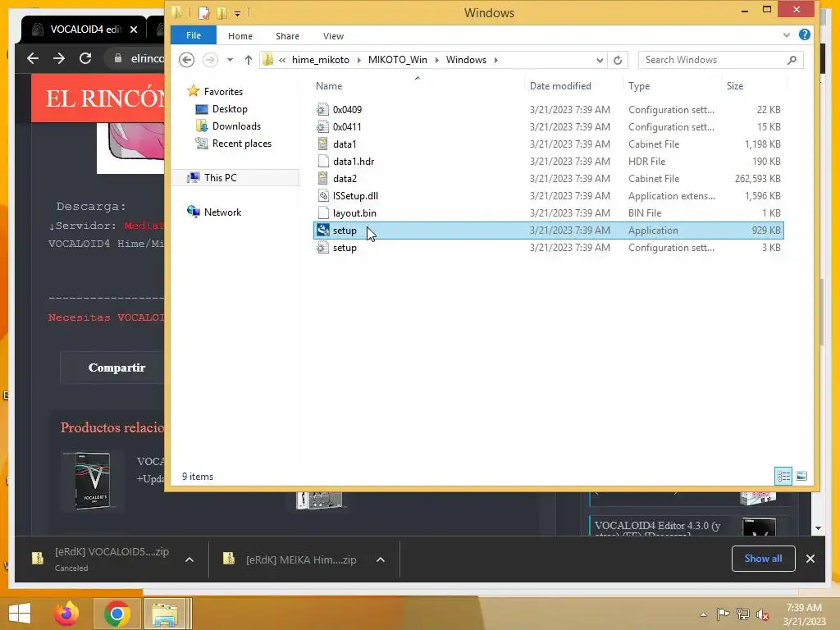Open recent locations dropdown arrow
This screenshot has width=840, height=630.
point(230,60)
